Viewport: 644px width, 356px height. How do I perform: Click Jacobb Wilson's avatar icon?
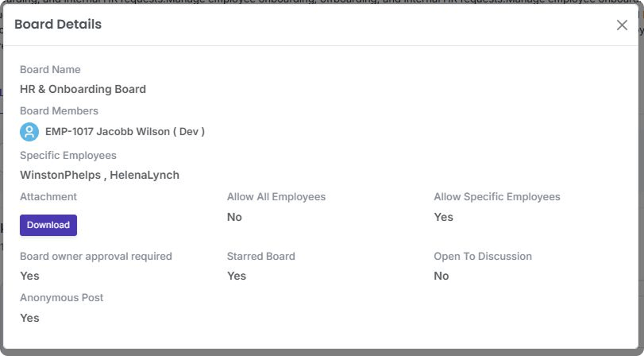(29, 132)
